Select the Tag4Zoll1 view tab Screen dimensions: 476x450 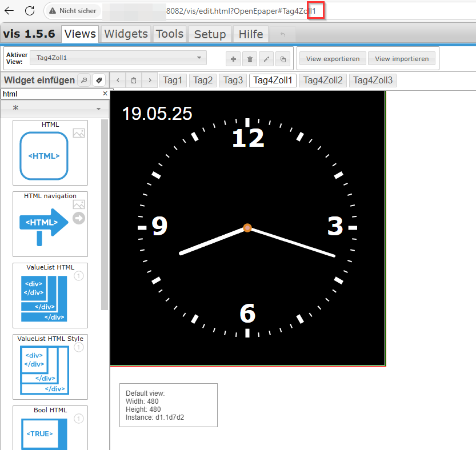(x=273, y=81)
